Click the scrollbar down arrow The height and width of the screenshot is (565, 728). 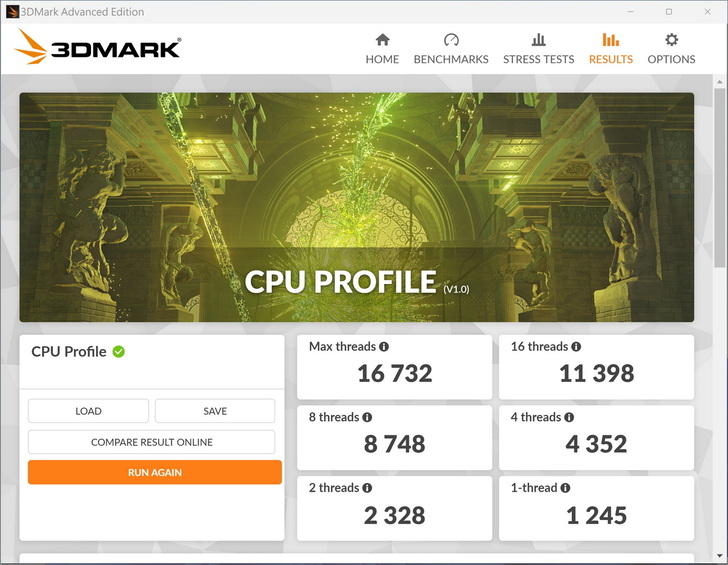click(x=719, y=556)
